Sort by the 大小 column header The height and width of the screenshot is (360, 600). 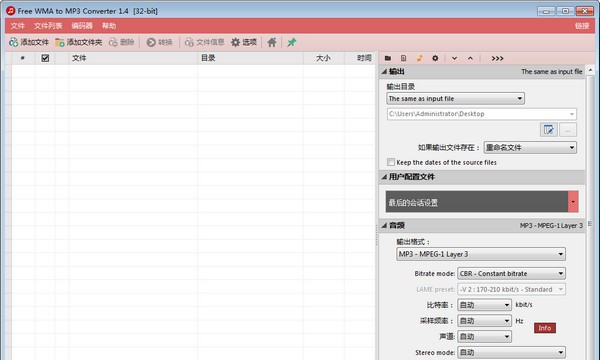tap(324, 58)
